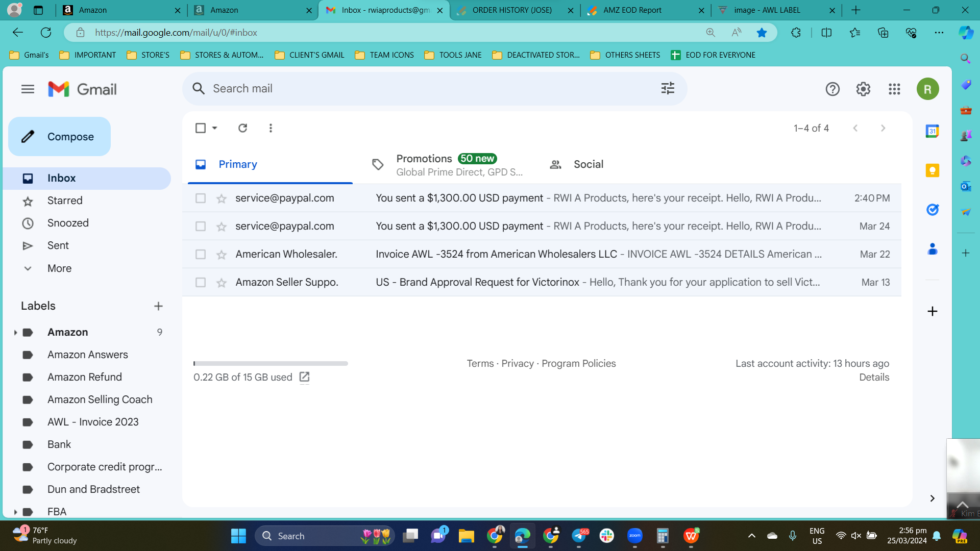Open Outlook icon in Edge sidebar
Screen dimensions: 980x551
tap(966, 186)
